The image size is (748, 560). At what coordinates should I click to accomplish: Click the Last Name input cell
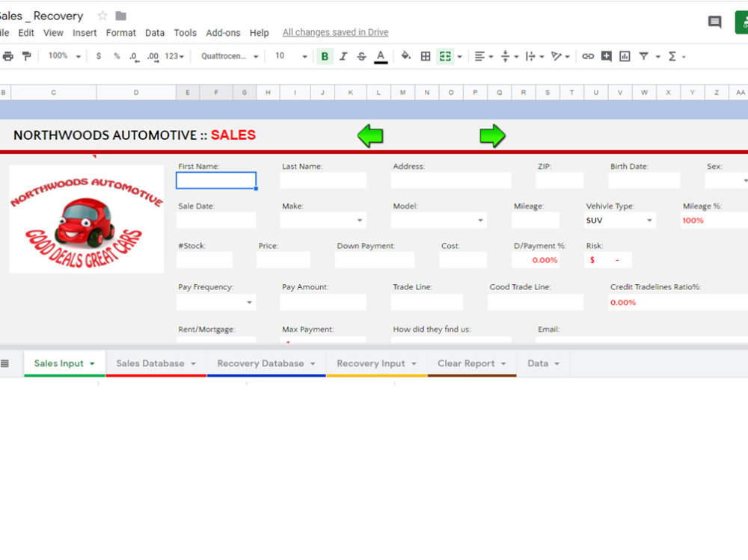[x=323, y=180]
